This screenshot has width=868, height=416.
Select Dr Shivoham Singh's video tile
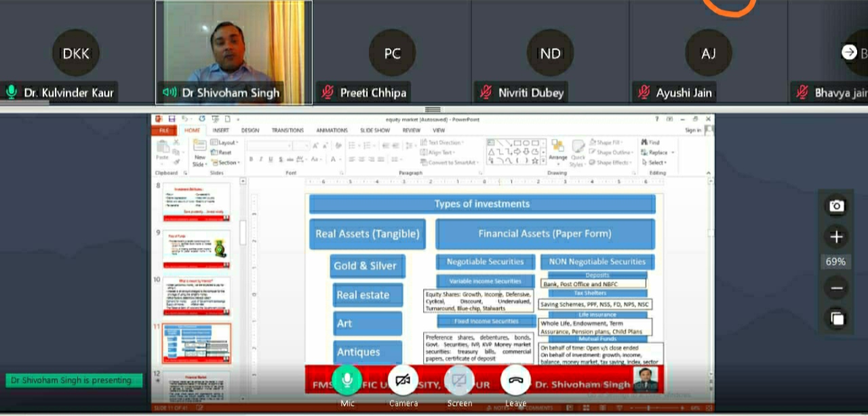(234, 52)
